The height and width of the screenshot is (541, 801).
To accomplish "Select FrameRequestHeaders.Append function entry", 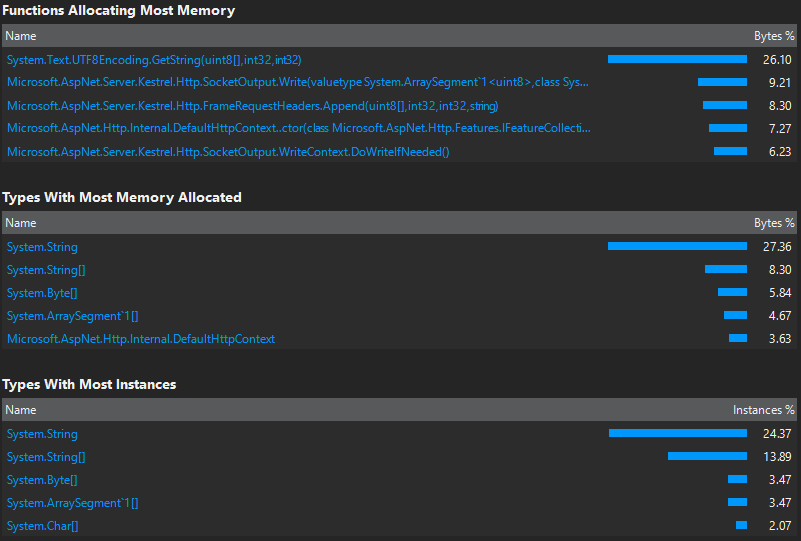I will tap(252, 106).
